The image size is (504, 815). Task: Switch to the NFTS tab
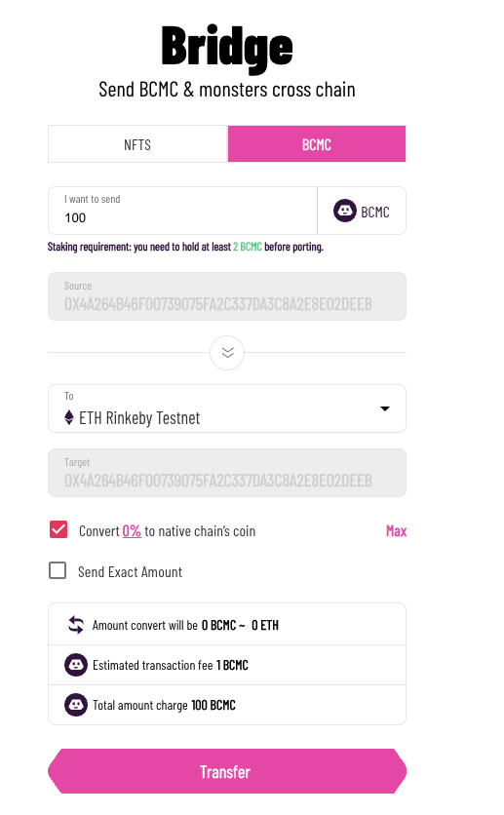pos(137,144)
